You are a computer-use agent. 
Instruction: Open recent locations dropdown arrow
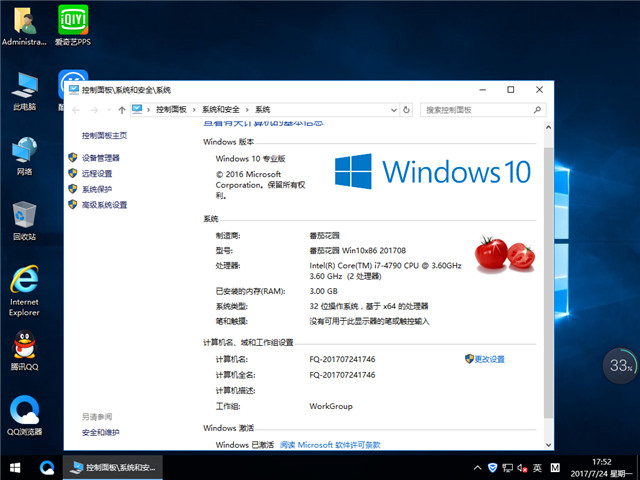coord(109,110)
